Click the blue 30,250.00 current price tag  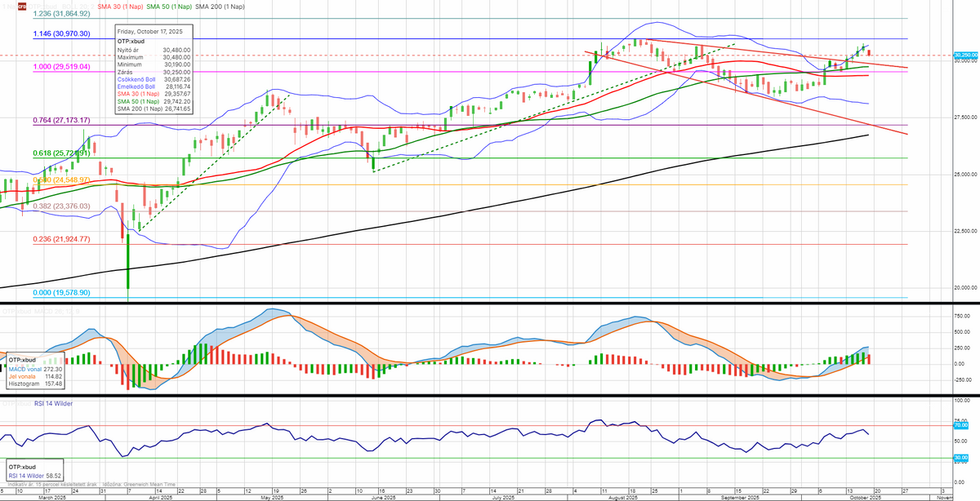click(965, 55)
